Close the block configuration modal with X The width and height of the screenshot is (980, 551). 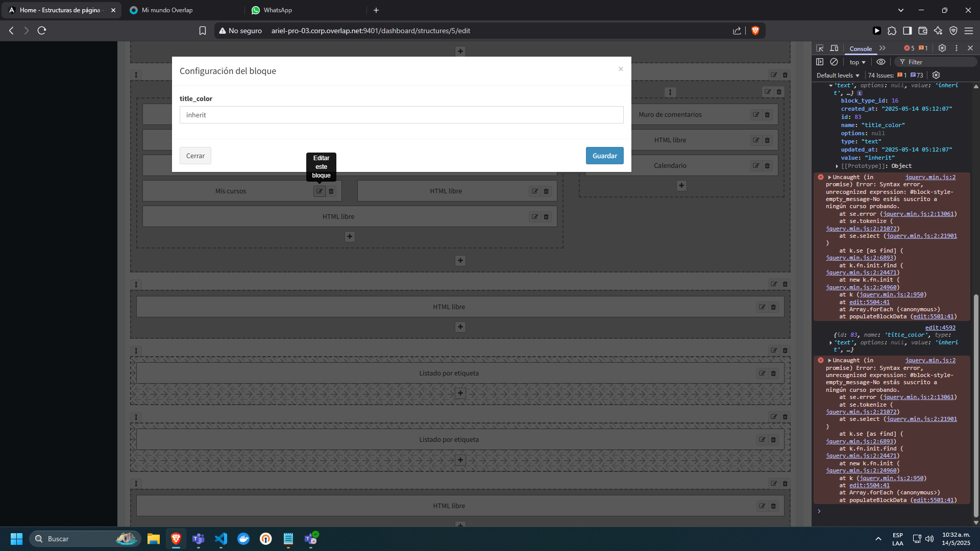(x=621, y=69)
